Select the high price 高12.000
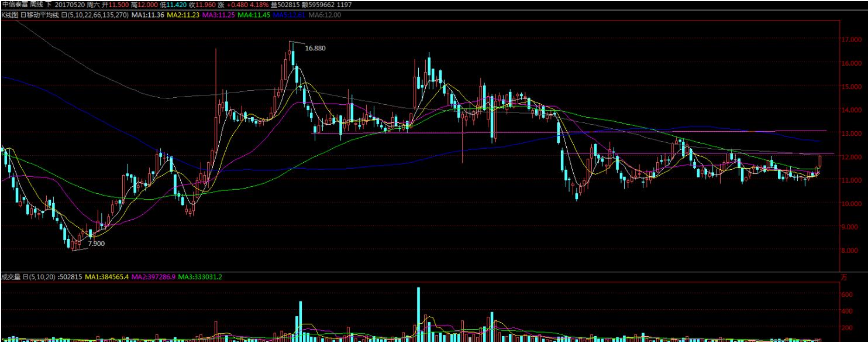This screenshot has height=342, width=868. [x=144, y=5]
